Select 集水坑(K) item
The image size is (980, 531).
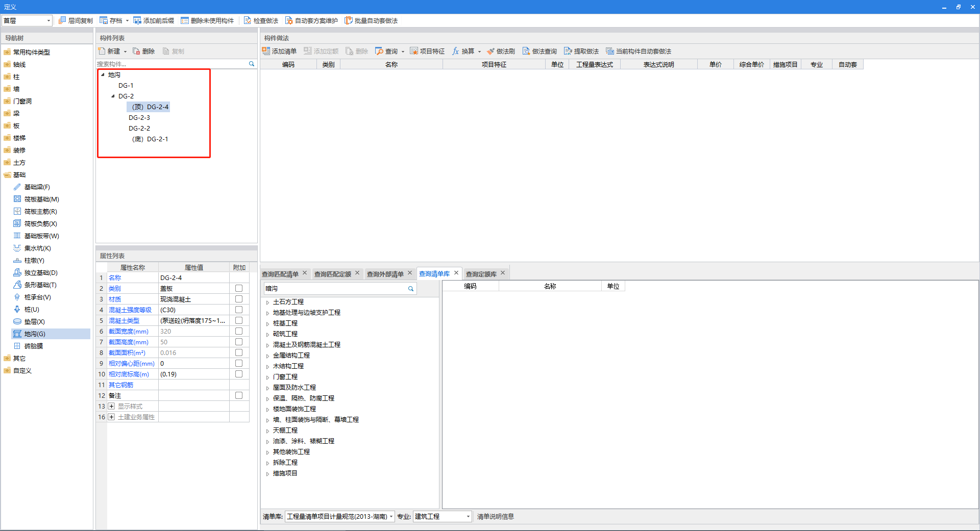pos(37,248)
